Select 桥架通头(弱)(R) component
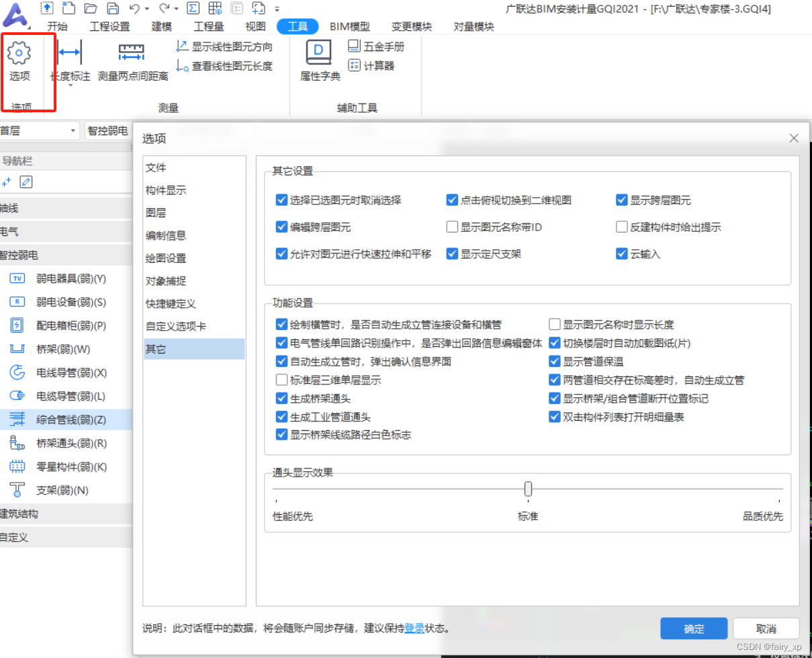This screenshot has width=812, height=658. (66, 443)
